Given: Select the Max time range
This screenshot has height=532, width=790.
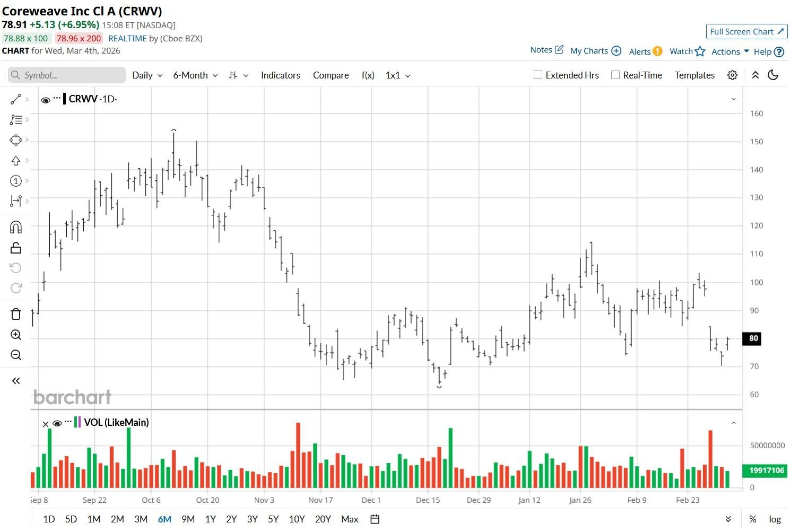Looking at the screenshot, I should point(350,519).
